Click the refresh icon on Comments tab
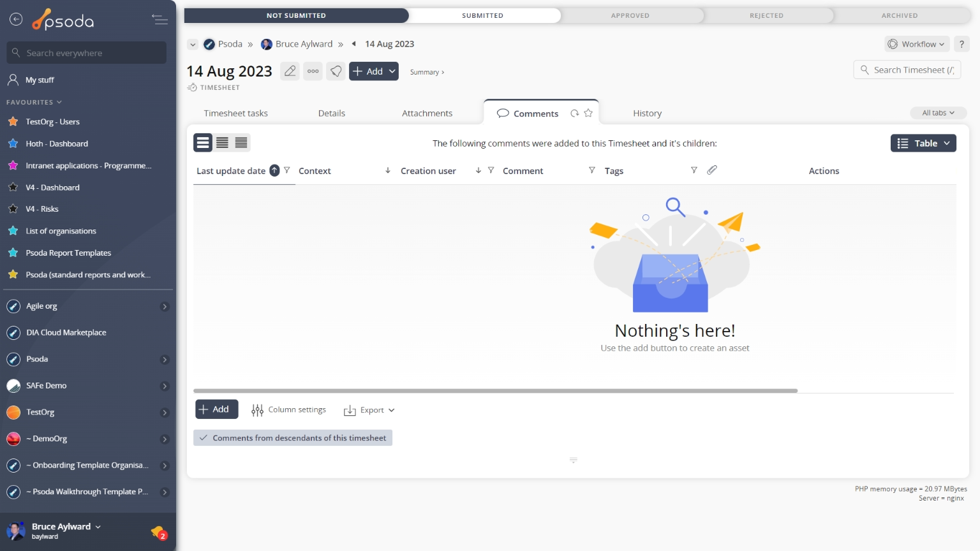This screenshot has height=551, width=980. point(575,114)
